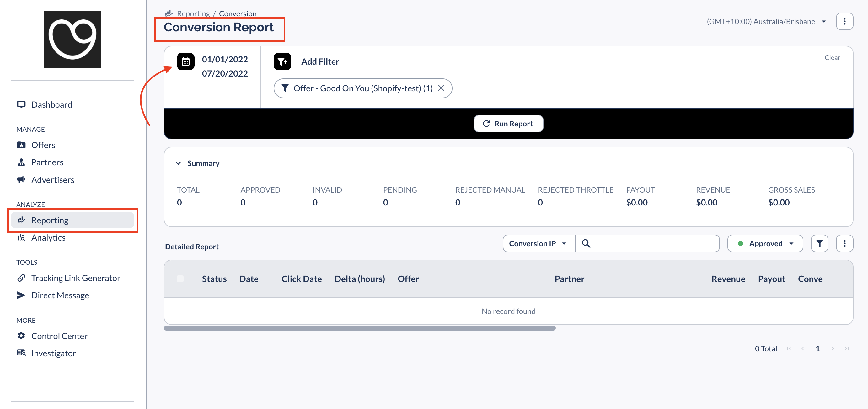Click the Run Report button

tap(508, 124)
